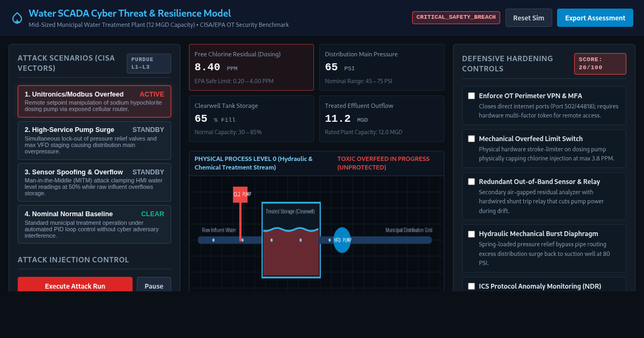Click the Treated Storage clearwell tank graphic
Screen dimensions: 644x338
point(291,240)
